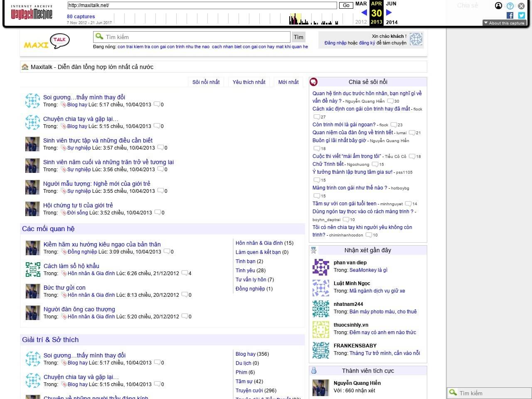Share capture on Twitter icon
The height and width of the screenshot is (399, 532).
pyautogui.click(x=521, y=15)
